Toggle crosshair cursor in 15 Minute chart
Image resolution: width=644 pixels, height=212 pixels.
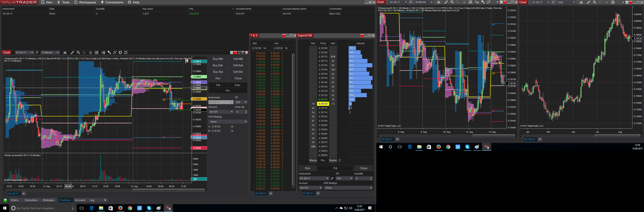click(91, 53)
